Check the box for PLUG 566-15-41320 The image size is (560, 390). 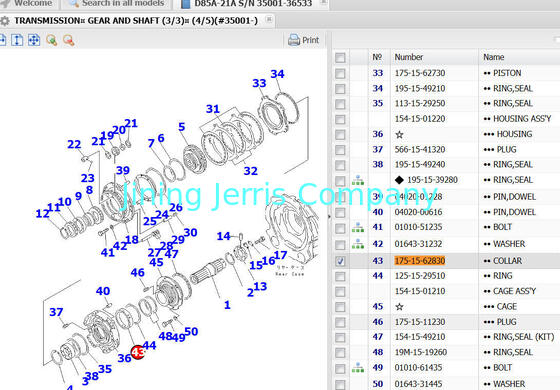[340, 150]
